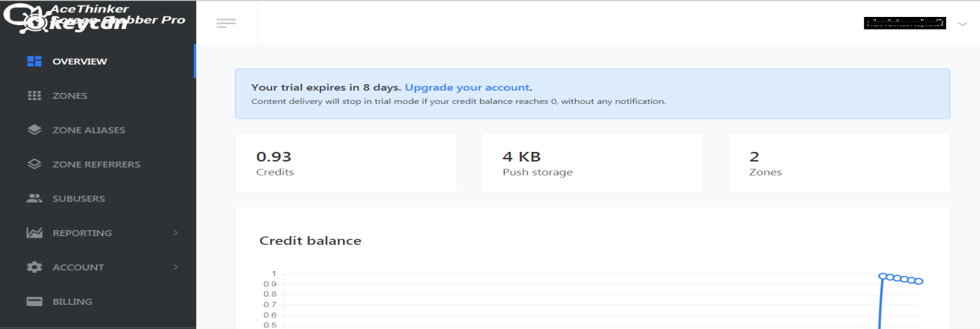Viewport: 980px width, 329px height.
Task: Click the content delivery warning text
Action: point(458,101)
